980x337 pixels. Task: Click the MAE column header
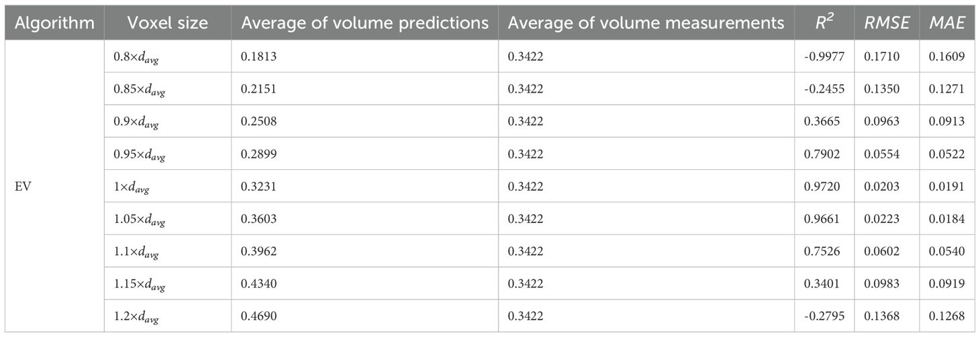(x=946, y=23)
